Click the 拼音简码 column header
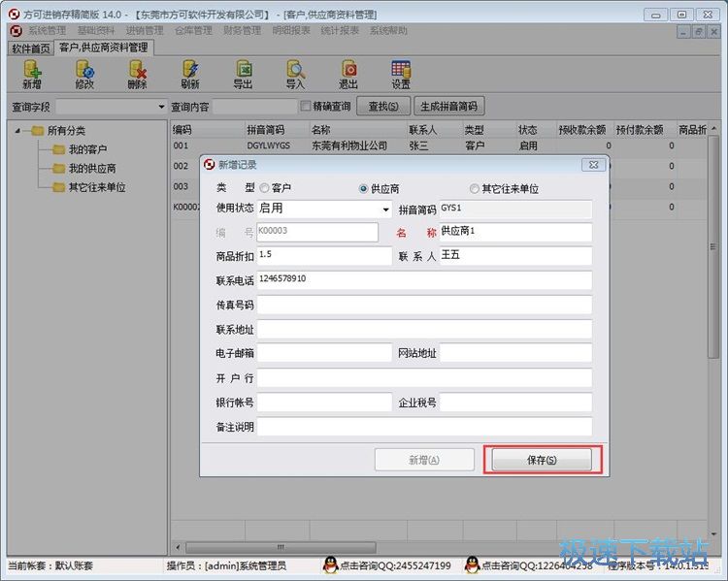Image resolution: width=728 pixels, height=581 pixels. click(278, 130)
